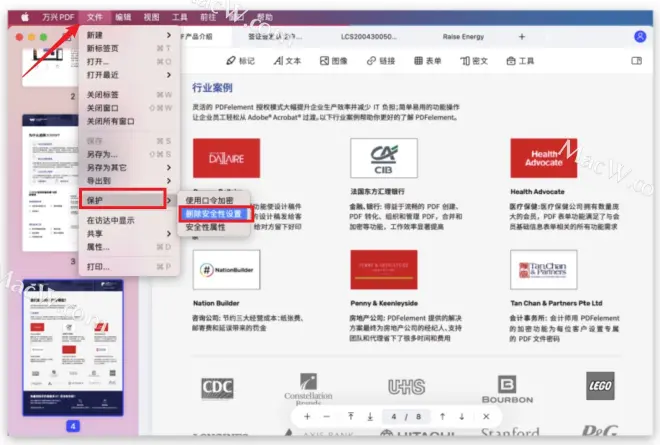Click the 行业案例 heading text

point(212,88)
